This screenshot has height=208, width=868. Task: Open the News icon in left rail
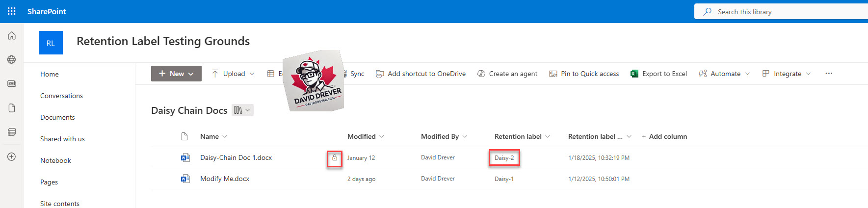pos(12,84)
